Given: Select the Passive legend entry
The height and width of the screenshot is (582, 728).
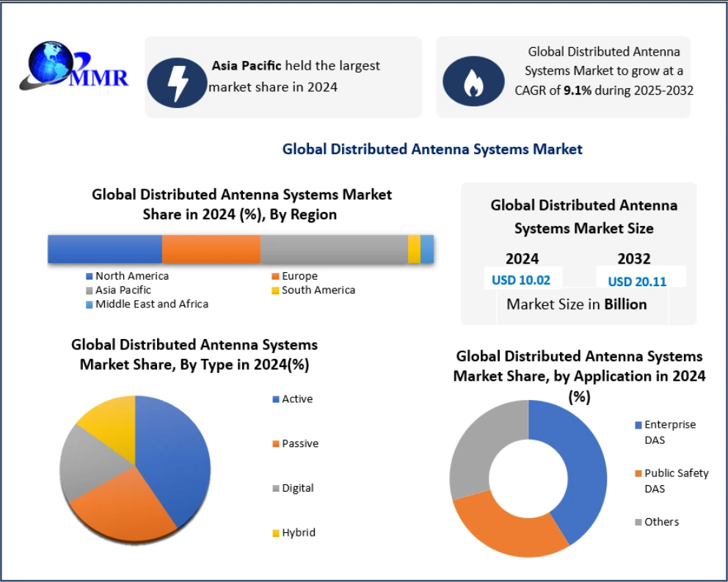Looking at the screenshot, I should pos(294,444).
